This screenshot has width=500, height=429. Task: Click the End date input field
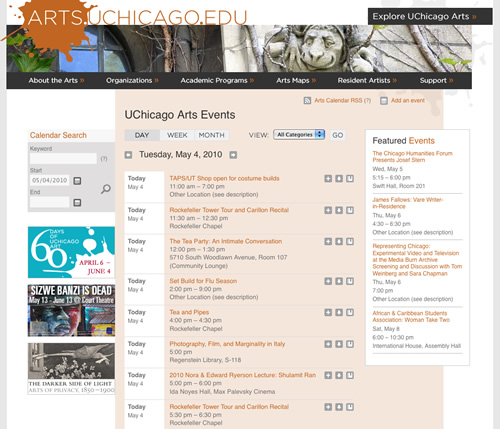[x=49, y=202]
